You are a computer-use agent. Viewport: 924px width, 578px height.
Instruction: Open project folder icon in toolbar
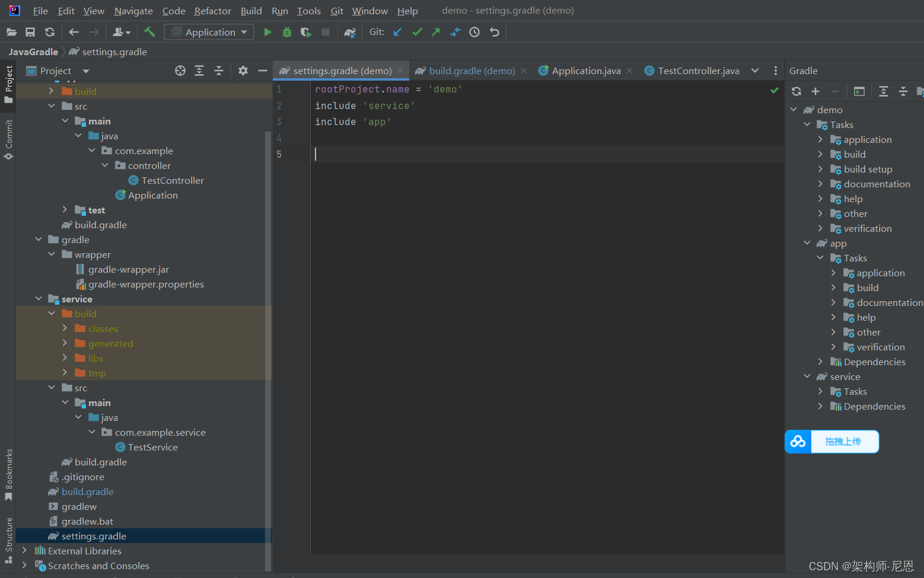point(11,32)
